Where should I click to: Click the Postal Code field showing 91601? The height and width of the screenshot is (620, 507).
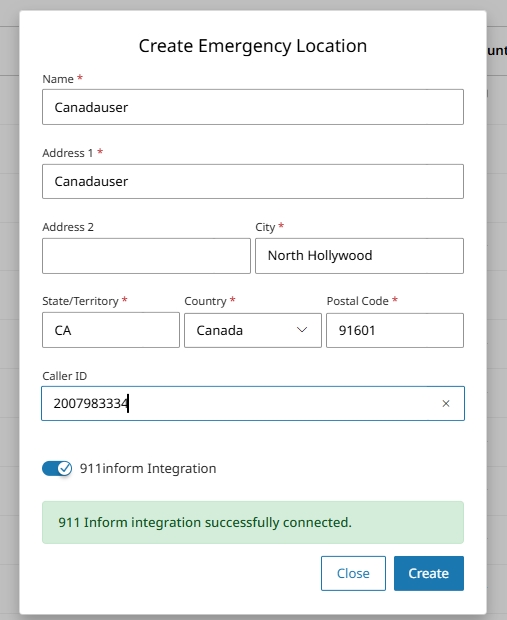tap(395, 330)
